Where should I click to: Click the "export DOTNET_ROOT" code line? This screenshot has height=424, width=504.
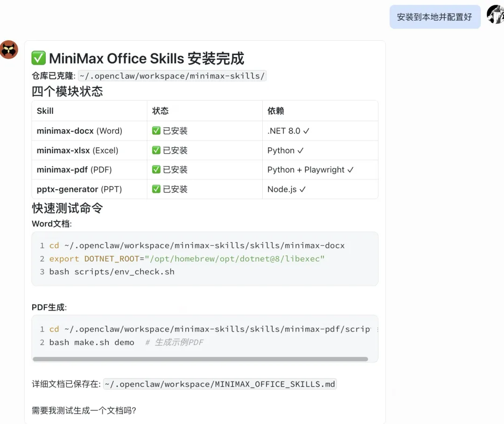tap(187, 259)
